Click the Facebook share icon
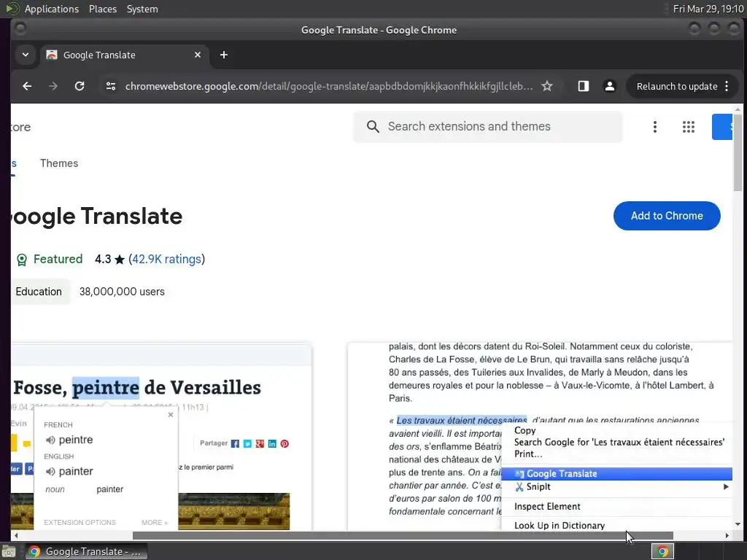This screenshot has height=560, width=747. [x=235, y=444]
